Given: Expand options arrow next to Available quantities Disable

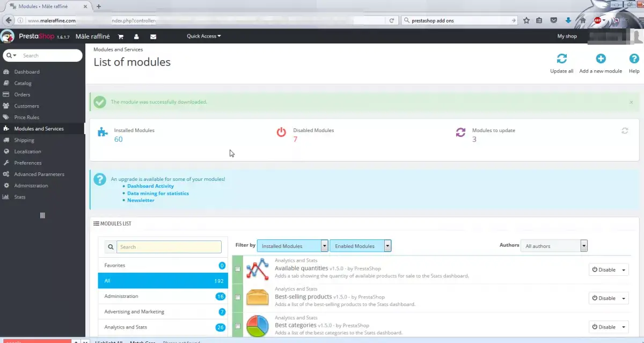Looking at the screenshot, I should pyautogui.click(x=624, y=269).
